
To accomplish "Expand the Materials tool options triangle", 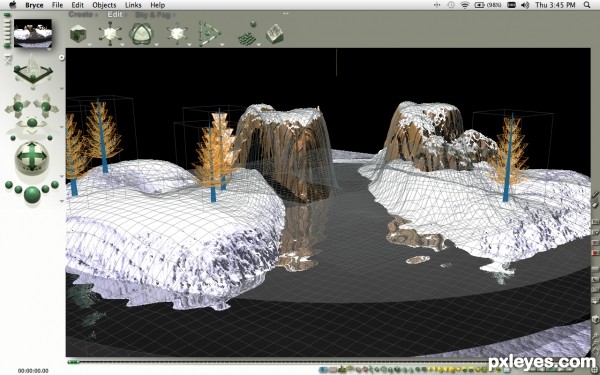I will [90, 44].
